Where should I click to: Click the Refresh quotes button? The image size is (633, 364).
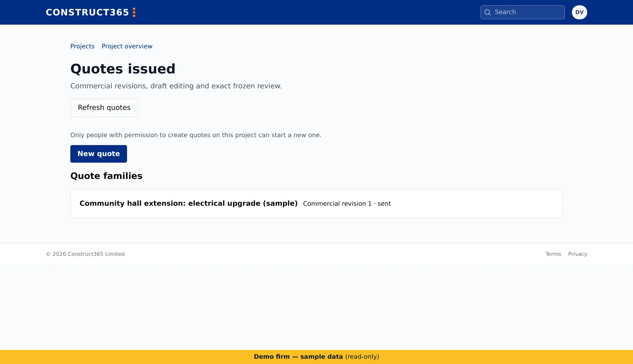(x=104, y=107)
